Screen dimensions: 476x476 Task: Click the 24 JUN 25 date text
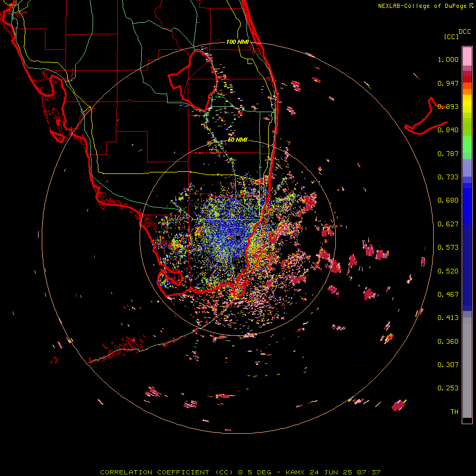[331, 472]
